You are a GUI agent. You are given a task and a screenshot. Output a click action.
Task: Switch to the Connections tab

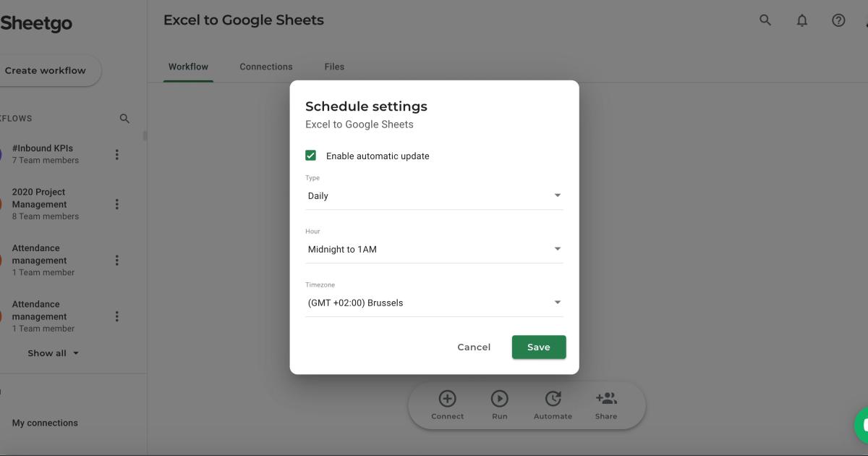[x=265, y=66]
